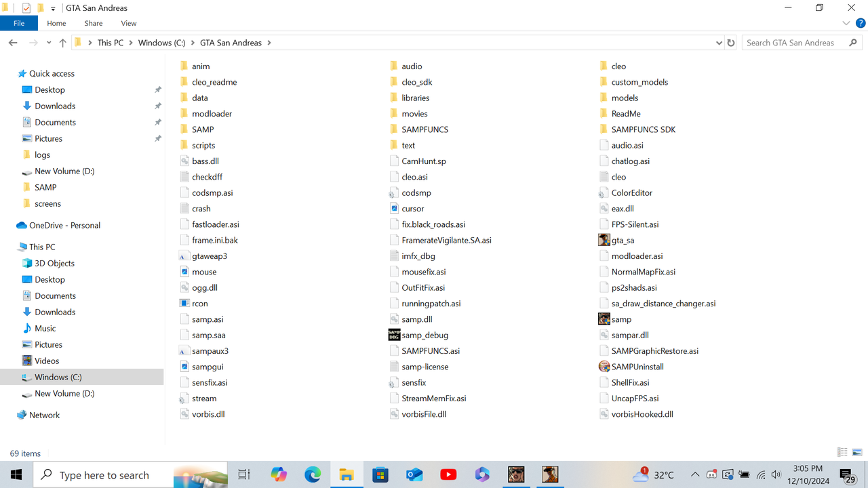Select the cursor image file icon

[x=394, y=209]
